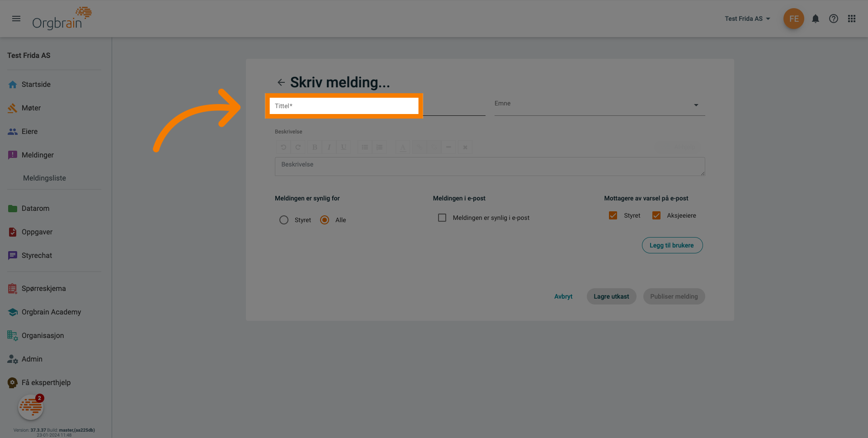The image size is (868, 438).
Task: Open the hamburger navigation menu
Action: (16, 19)
